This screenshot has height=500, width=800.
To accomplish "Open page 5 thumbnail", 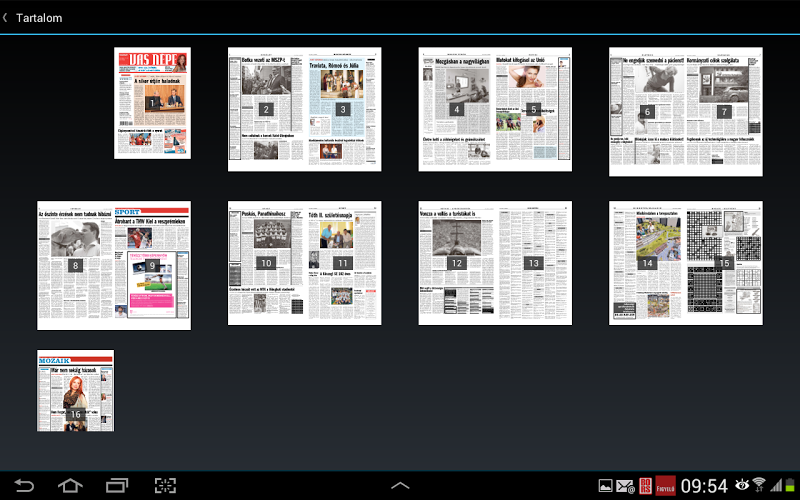I will coord(534,109).
